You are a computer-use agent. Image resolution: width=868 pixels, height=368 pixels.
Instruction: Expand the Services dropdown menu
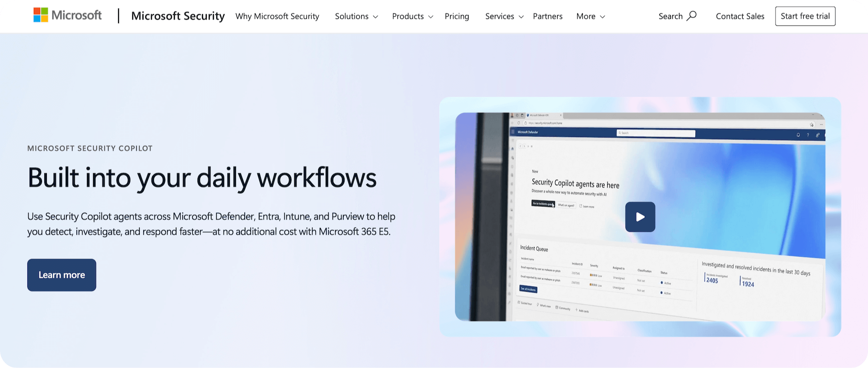(504, 16)
